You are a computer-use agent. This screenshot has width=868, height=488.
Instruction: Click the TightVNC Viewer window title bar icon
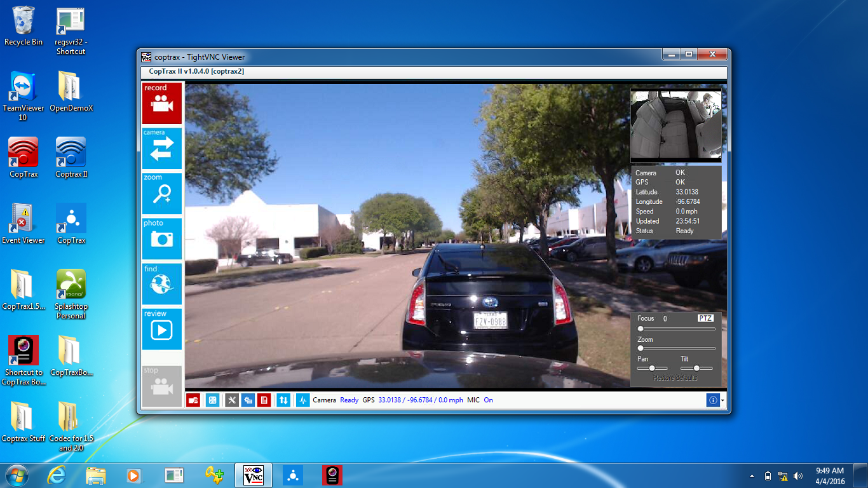(146, 57)
